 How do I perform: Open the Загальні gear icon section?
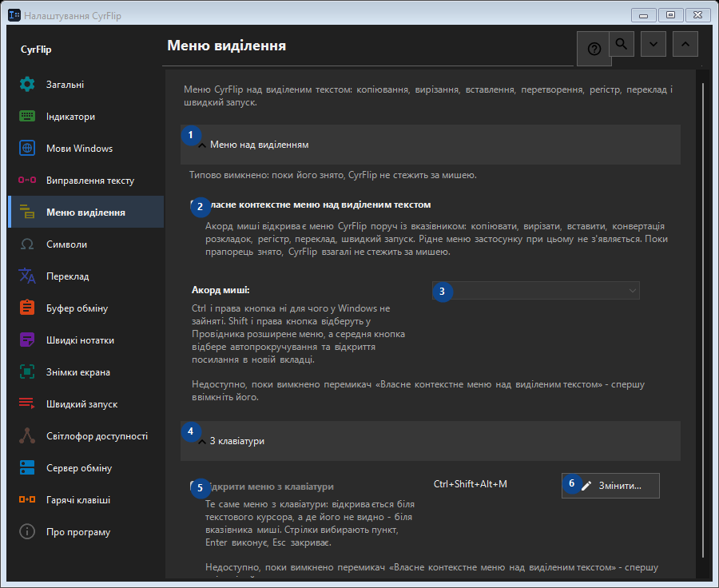(x=27, y=85)
